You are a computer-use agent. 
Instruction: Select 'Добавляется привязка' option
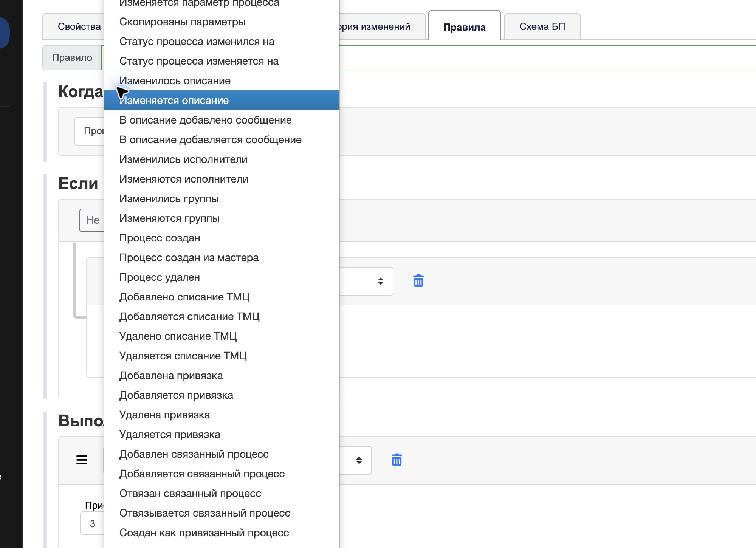pyautogui.click(x=222, y=395)
